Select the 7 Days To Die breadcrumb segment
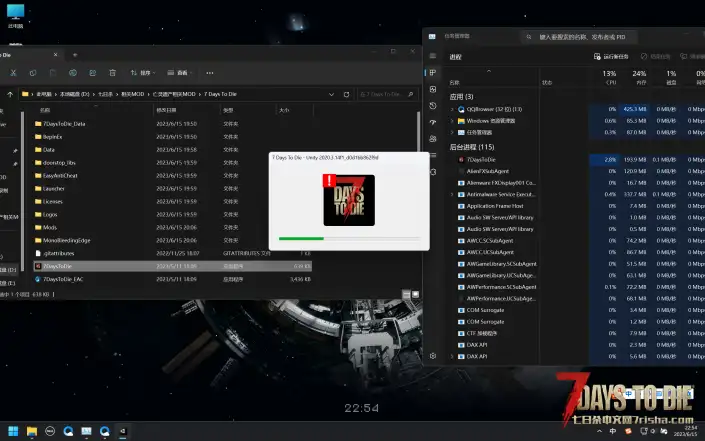705x441 pixels. click(220, 94)
